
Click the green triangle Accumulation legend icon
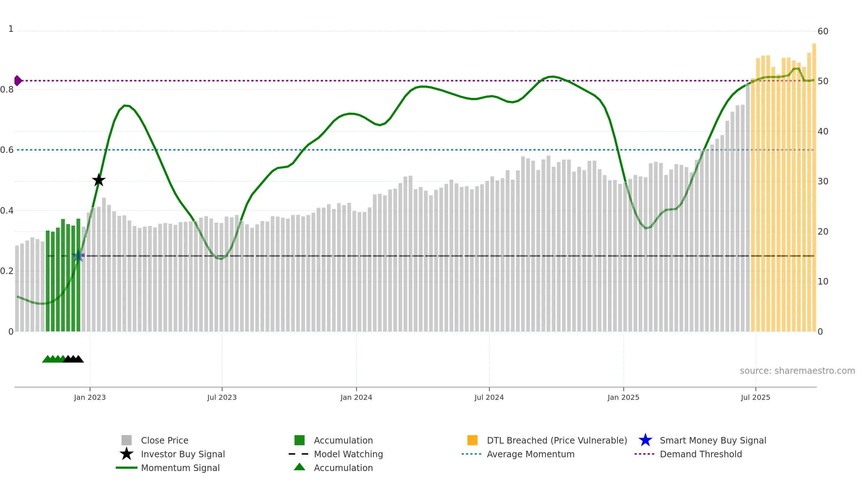(299, 467)
